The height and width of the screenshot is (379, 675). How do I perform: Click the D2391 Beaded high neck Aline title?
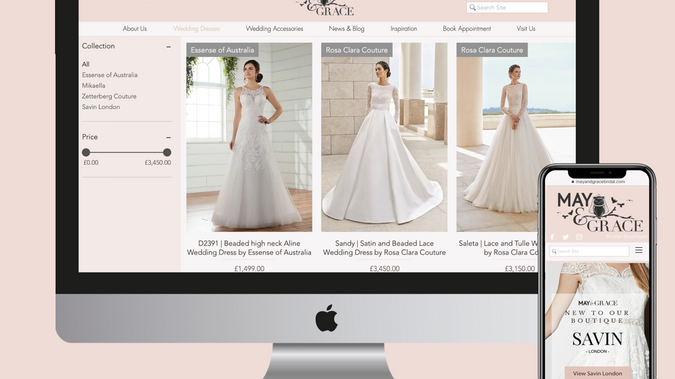coord(249,248)
